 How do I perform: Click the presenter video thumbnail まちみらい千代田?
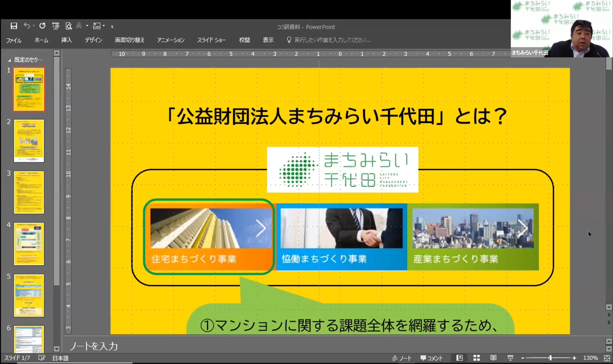pos(562,29)
